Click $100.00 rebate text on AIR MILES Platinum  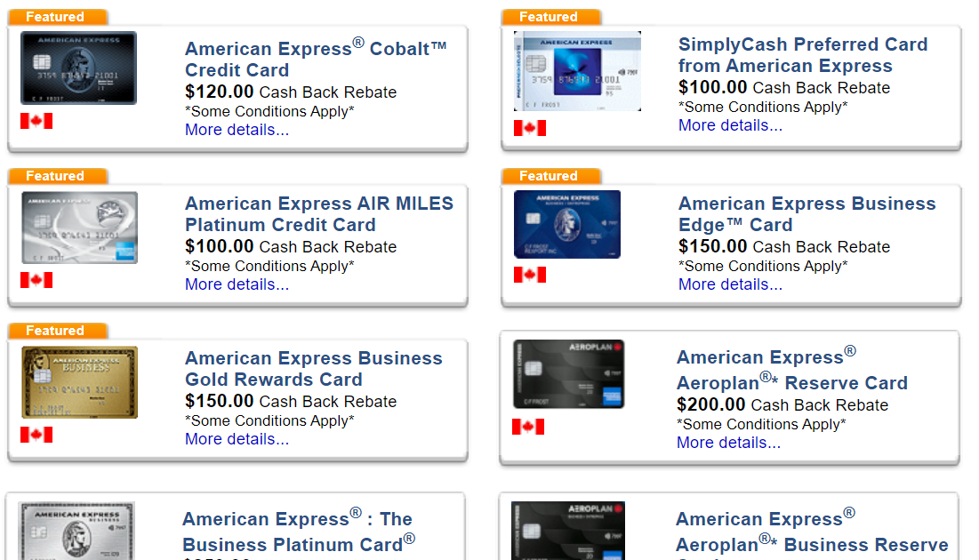click(x=291, y=246)
